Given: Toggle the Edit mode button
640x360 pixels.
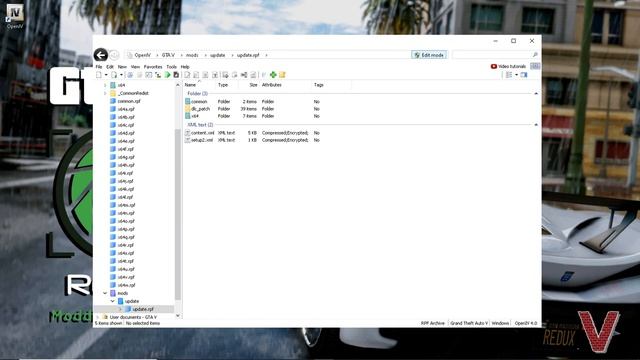Looking at the screenshot, I should coord(429,55).
